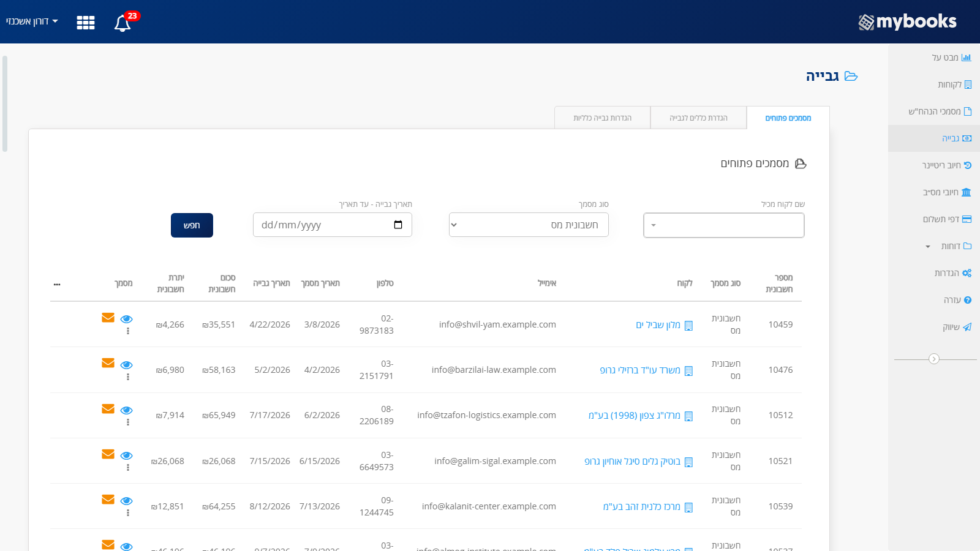Viewport: 980px width, 551px height.
Task: Switch to הגדרות גבייה כלליות tab
Action: [x=603, y=118]
